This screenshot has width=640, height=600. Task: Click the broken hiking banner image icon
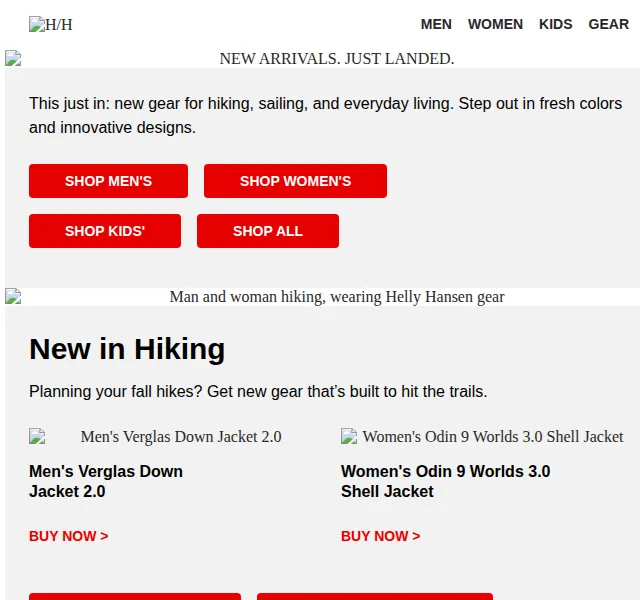13,296
